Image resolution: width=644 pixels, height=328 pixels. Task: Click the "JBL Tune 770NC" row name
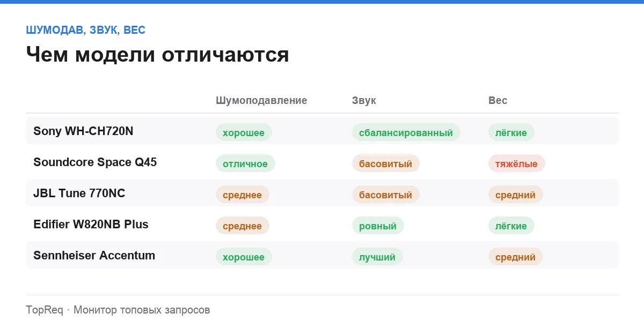(x=79, y=193)
